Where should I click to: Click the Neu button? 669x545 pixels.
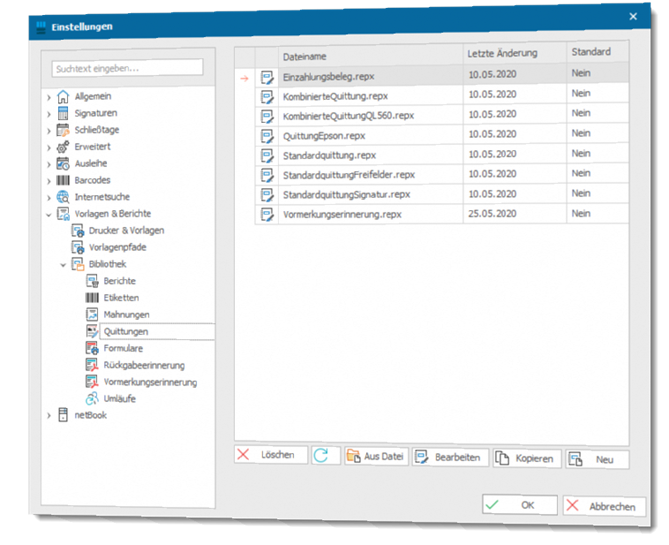coord(597,460)
